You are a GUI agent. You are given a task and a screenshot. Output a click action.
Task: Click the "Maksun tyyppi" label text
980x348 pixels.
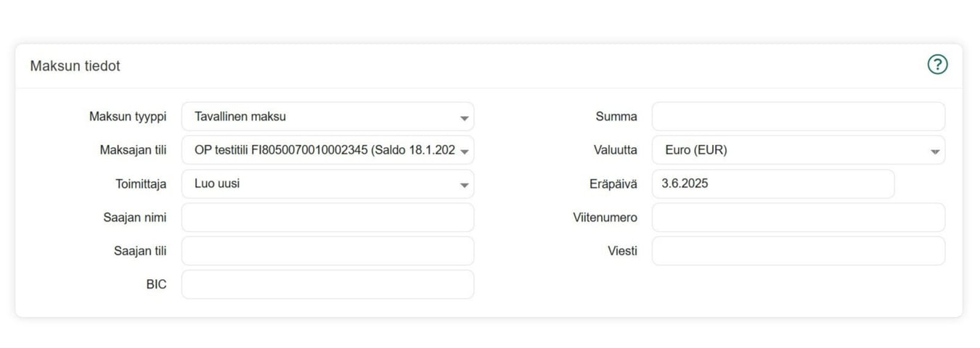coord(128,117)
